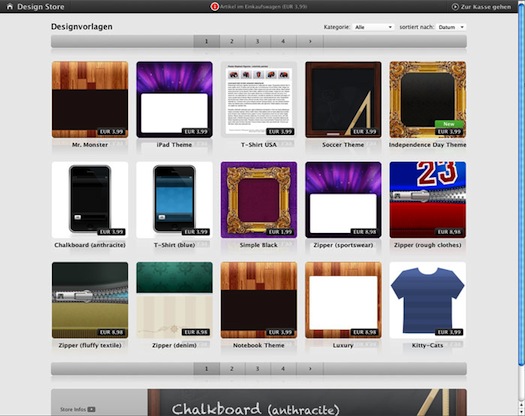Go to page 4 in top pagination
525x416 pixels.
[x=283, y=41]
